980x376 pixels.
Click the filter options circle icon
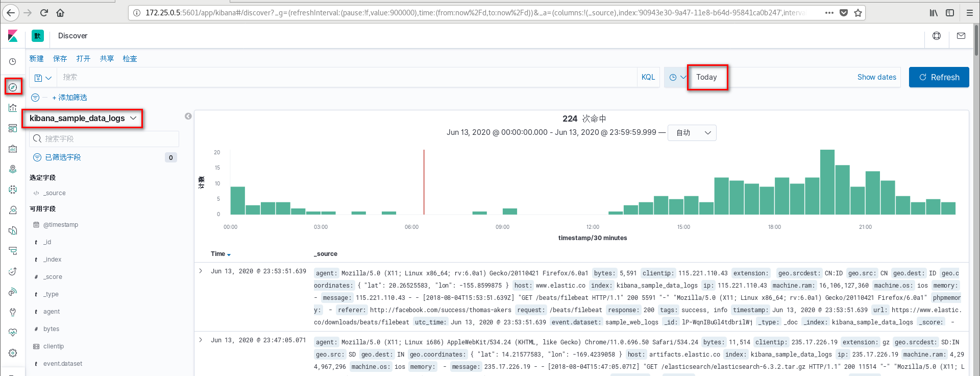click(x=35, y=98)
